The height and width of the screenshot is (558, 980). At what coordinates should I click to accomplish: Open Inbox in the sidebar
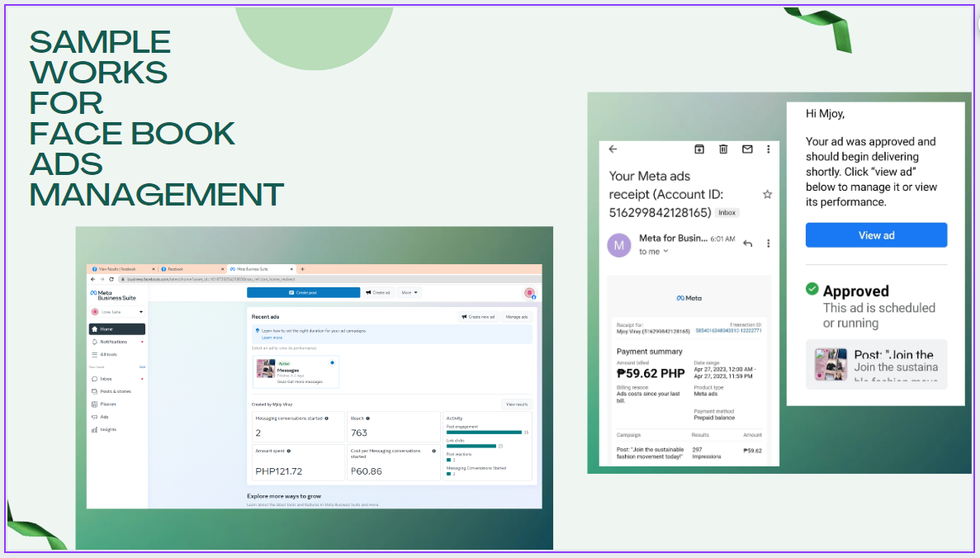coord(117,379)
